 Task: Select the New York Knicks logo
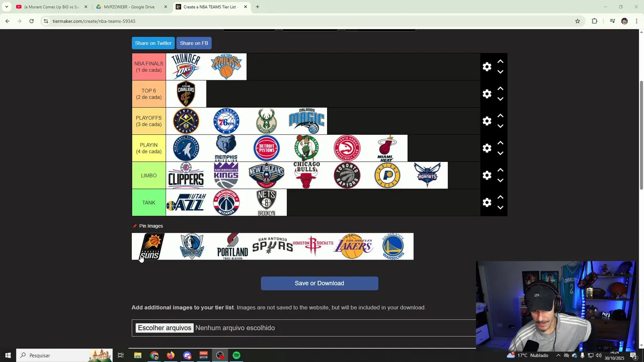coord(226,67)
